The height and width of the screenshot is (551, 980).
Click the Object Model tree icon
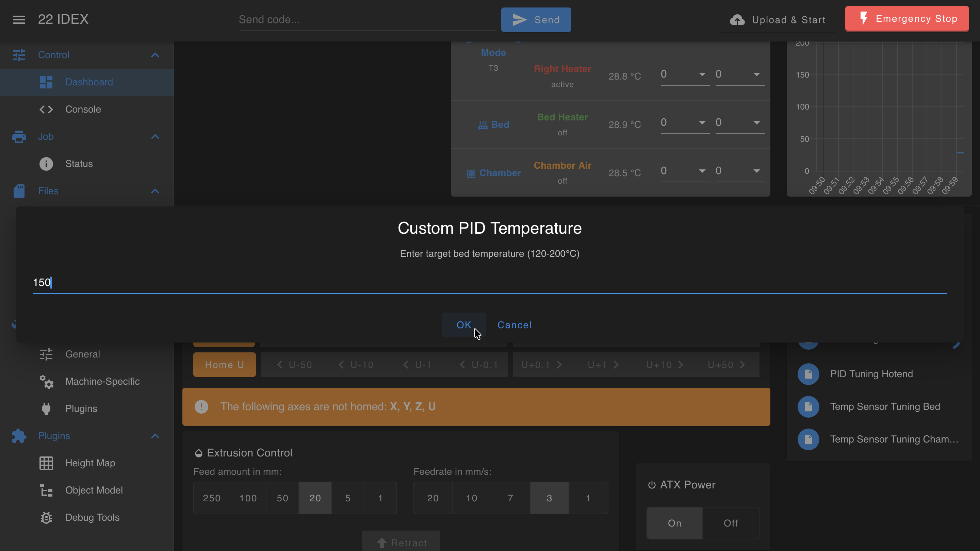[x=46, y=490]
